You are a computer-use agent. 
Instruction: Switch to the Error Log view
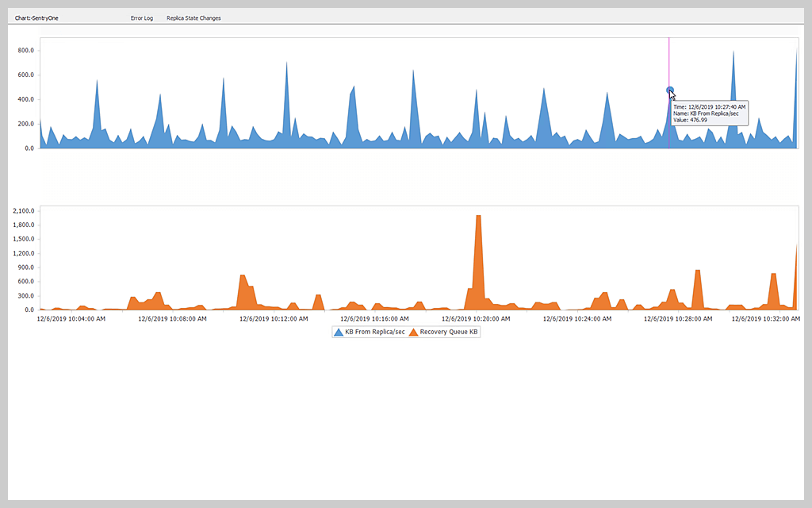click(x=141, y=17)
